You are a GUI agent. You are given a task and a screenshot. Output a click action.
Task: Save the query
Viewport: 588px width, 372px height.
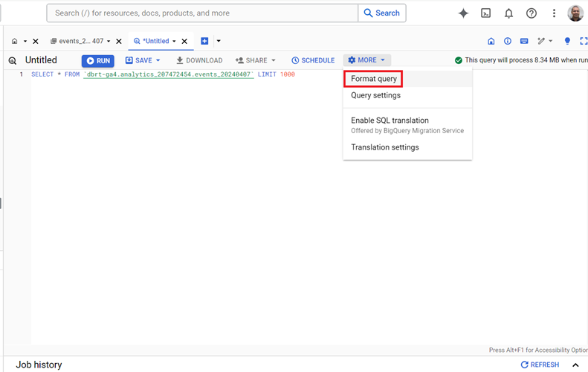coord(139,60)
